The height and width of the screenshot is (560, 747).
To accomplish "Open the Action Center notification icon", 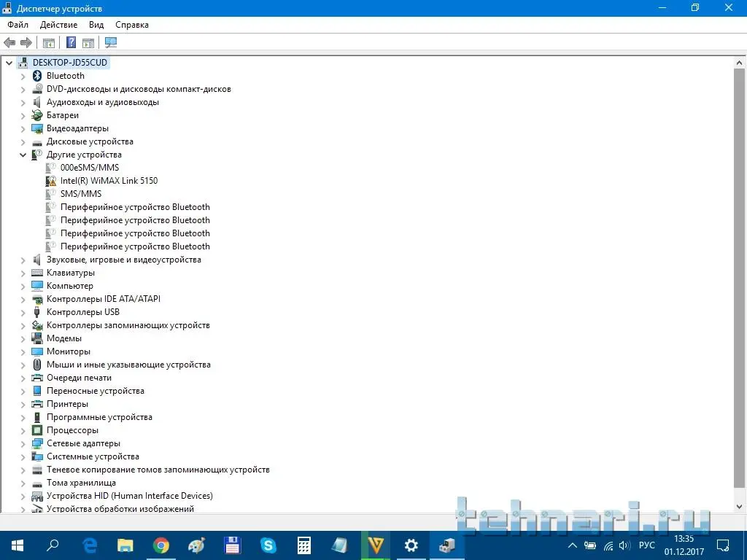I will pos(723,545).
